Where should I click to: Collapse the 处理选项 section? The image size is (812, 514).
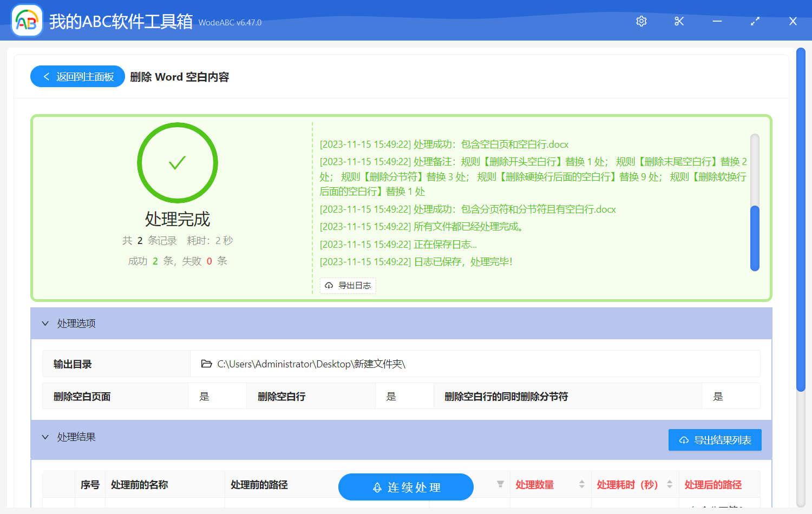click(x=45, y=324)
